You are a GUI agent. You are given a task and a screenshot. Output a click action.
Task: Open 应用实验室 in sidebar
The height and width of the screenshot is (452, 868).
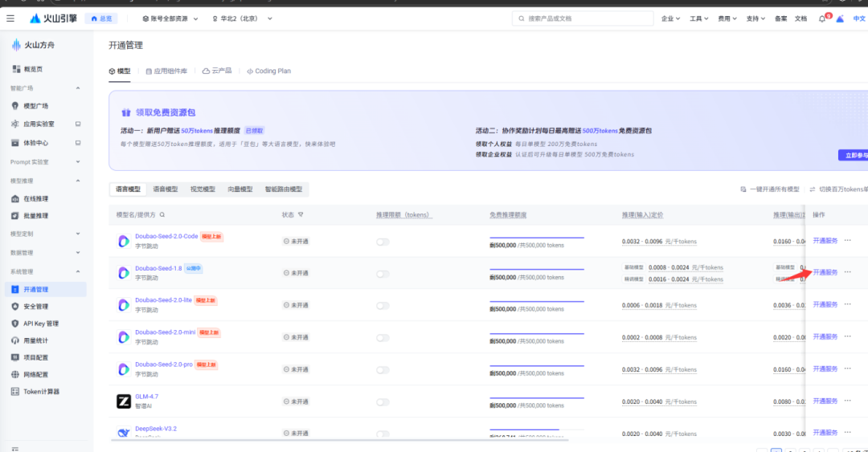pyautogui.click(x=39, y=124)
